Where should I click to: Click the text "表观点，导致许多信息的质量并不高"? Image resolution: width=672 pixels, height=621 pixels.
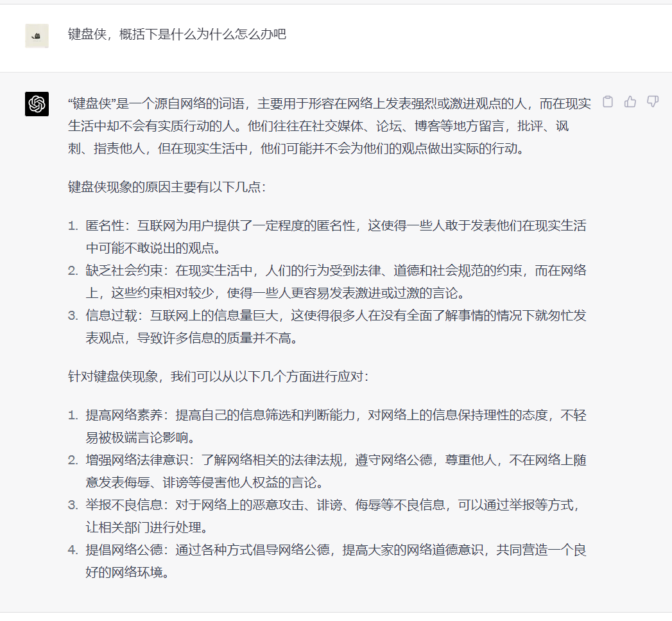(191, 338)
